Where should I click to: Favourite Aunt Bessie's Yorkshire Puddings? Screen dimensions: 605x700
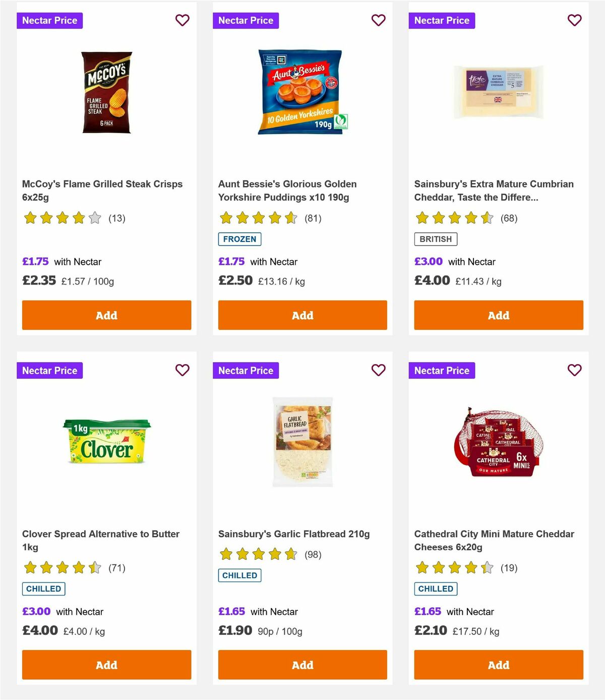point(378,20)
